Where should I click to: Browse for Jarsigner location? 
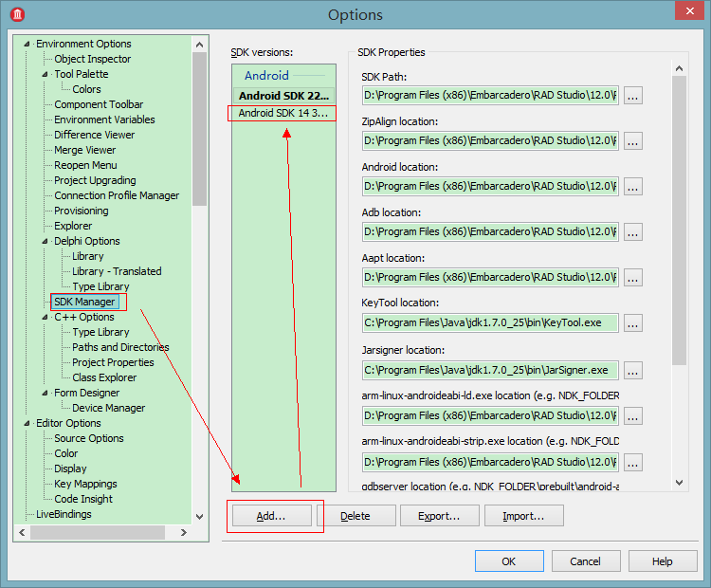click(x=633, y=370)
